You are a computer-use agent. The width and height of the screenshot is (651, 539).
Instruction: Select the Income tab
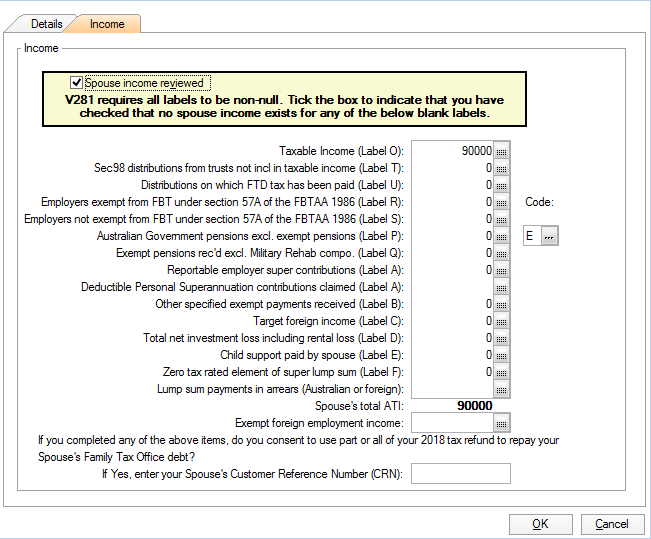pyautogui.click(x=108, y=23)
